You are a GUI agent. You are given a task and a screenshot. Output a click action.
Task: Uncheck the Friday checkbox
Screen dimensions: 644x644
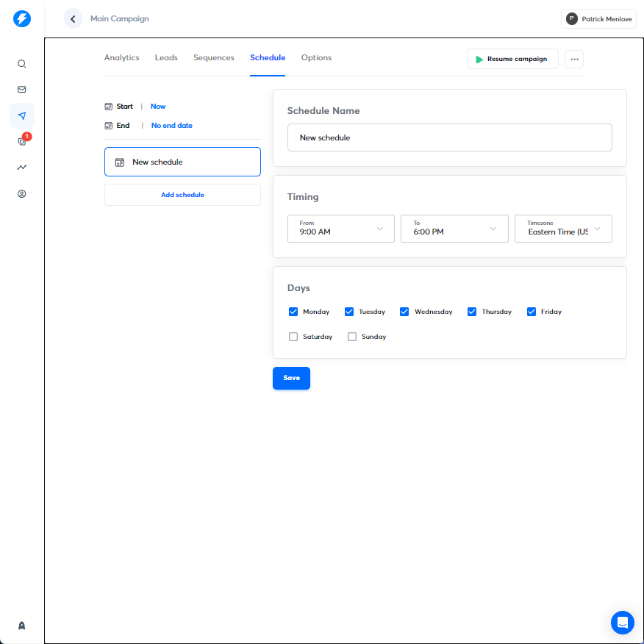pos(532,312)
